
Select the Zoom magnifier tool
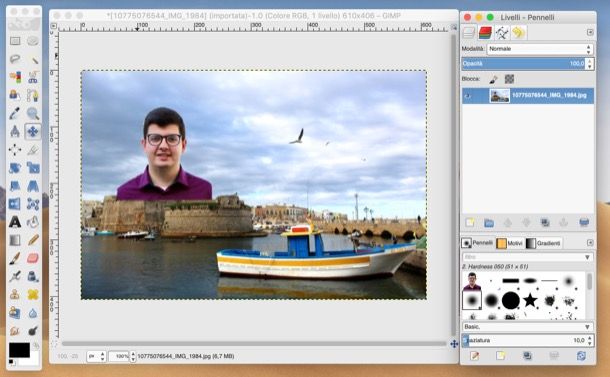tap(33, 114)
